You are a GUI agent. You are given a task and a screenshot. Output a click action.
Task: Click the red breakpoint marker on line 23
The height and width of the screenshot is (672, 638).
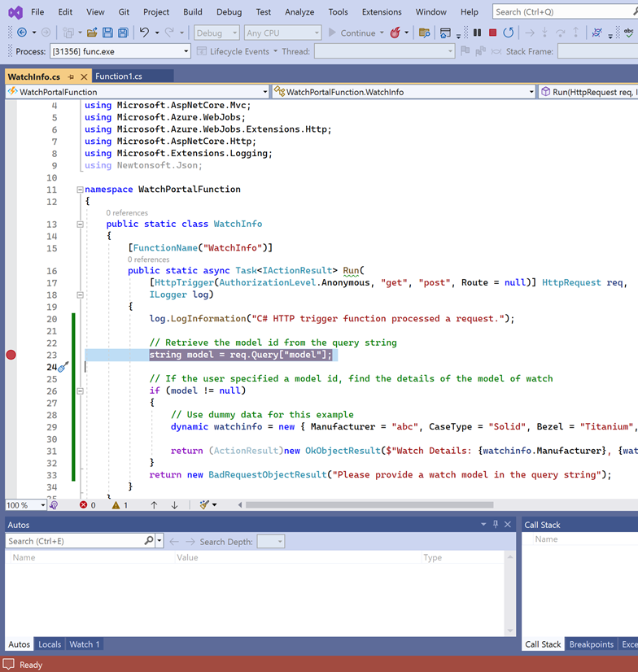(11, 355)
